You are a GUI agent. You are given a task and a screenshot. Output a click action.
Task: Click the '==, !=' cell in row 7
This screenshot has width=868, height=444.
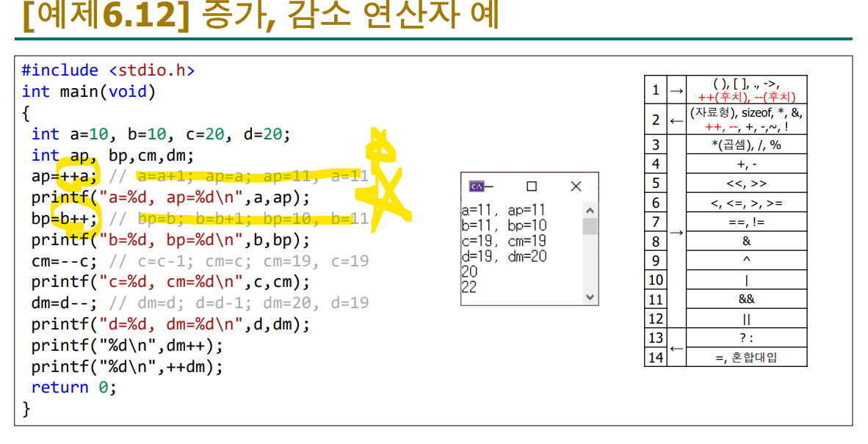746,222
